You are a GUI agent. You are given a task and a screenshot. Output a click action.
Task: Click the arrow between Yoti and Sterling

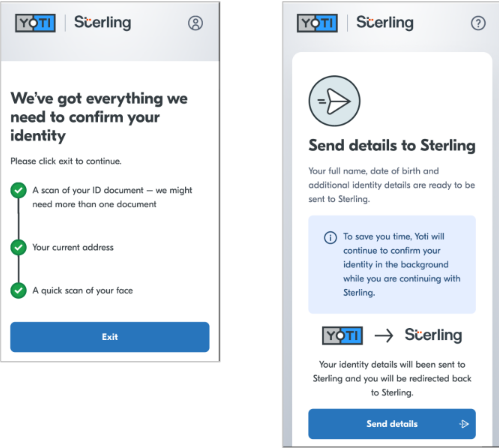(384, 335)
